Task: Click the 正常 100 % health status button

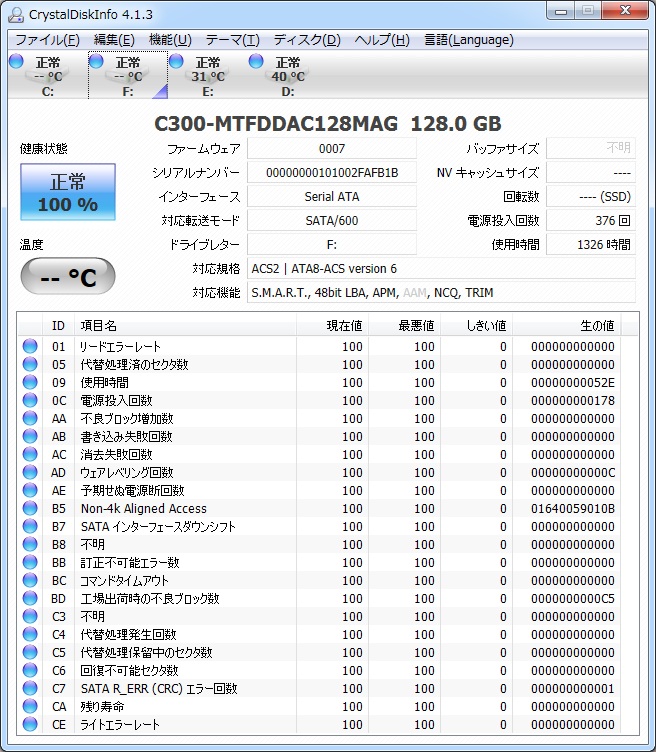Action: [x=68, y=192]
